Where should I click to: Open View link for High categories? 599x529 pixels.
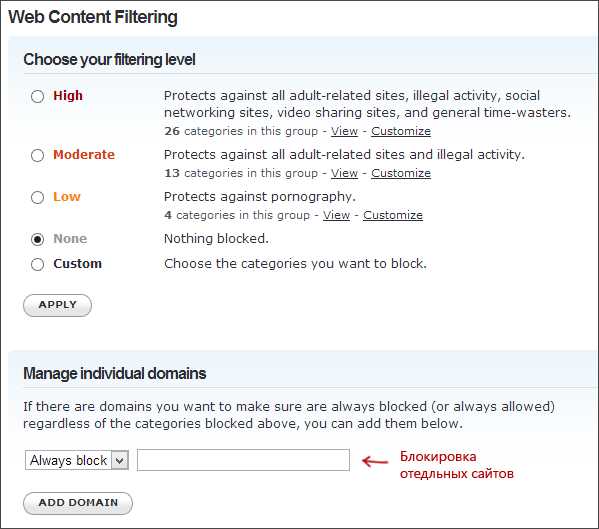coord(344,131)
